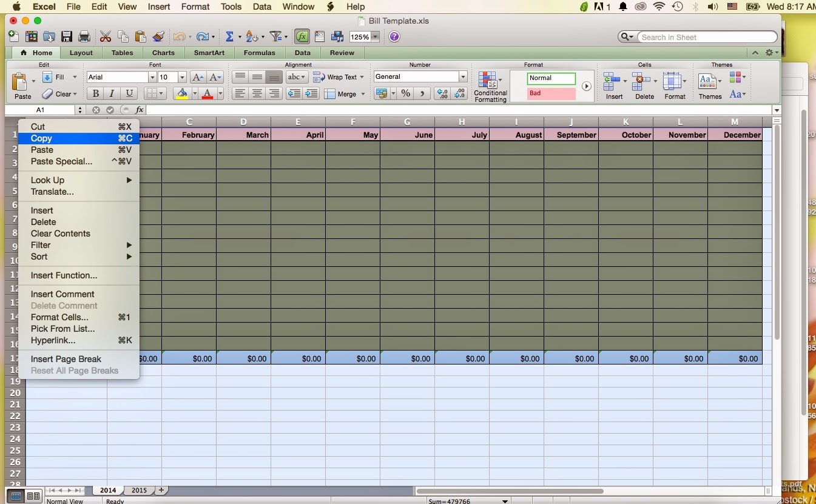816x504 pixels.
Task: Toggle underline formatting
Action: click(129, 93)
